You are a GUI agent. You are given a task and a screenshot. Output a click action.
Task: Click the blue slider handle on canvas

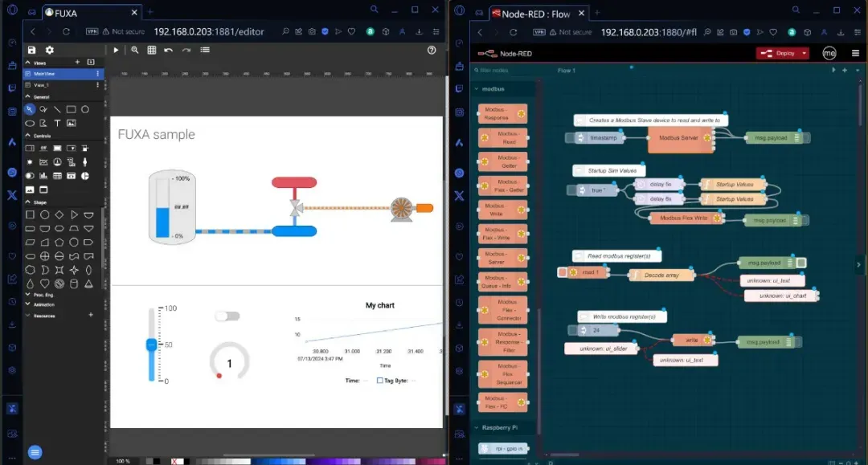[x=151, y=345]
